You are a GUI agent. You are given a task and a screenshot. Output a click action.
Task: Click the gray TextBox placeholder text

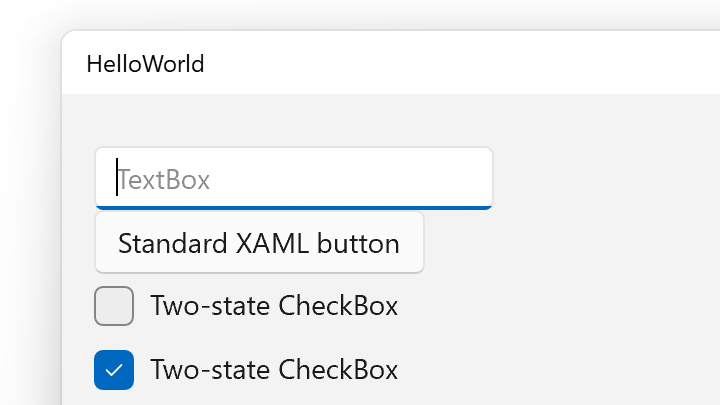164,180
